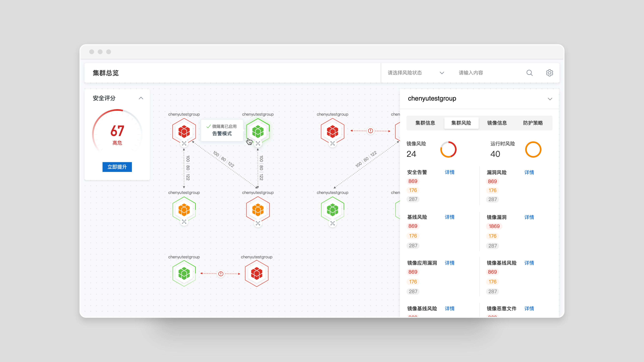The height and width of the screenshot is (362, 644).
Task: Expand the chenyutestgroup panel chevron
Action: [x=550, y=99]
